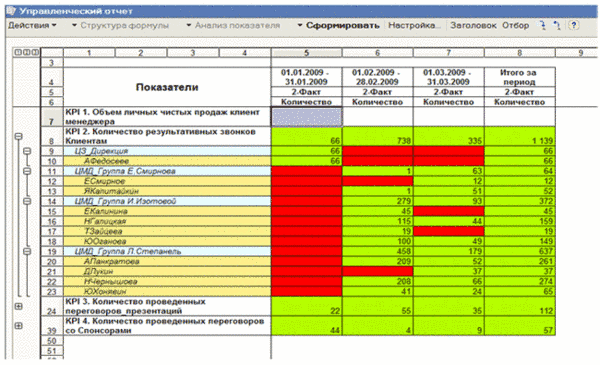Click the 01.03.2009 - 31.03.2009 period header

pyautogui.click(x=448, y=77)
